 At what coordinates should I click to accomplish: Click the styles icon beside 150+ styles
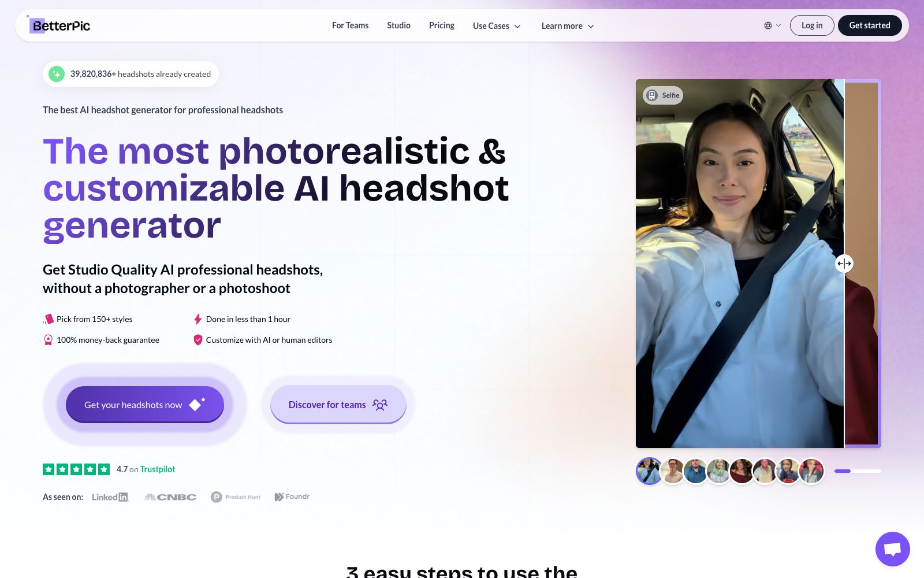[x=49, y=319]
